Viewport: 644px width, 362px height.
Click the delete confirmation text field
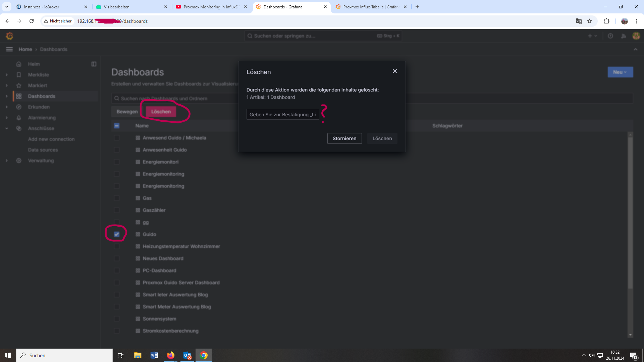[282, 115]
